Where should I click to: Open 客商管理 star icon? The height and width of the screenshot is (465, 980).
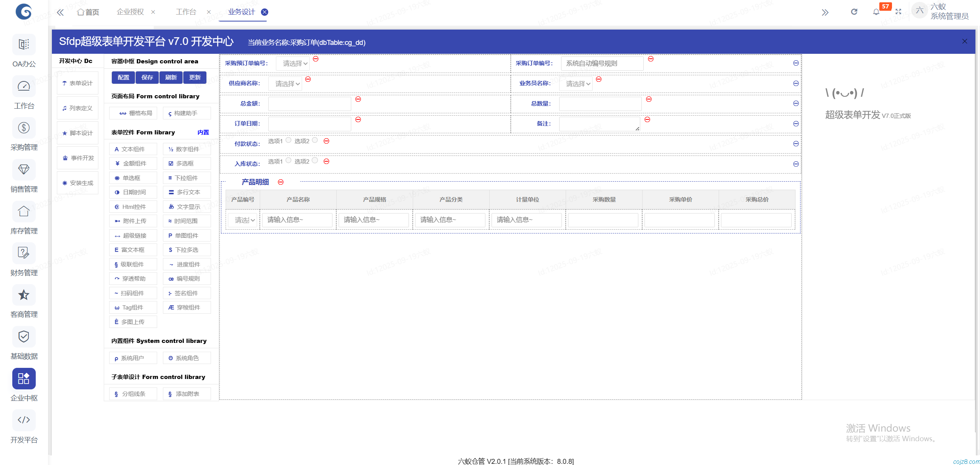click(x=24, y=295)
